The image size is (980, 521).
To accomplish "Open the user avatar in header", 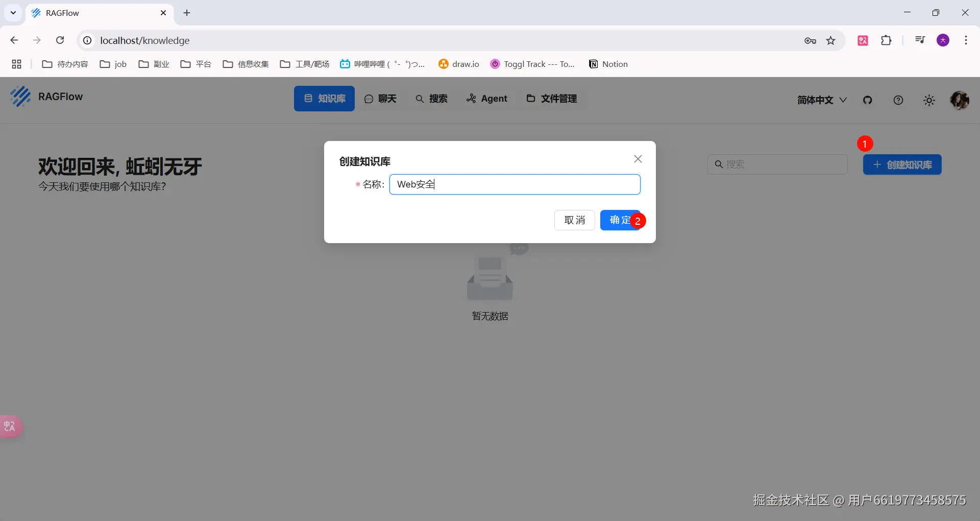I will tap(960, 100).
